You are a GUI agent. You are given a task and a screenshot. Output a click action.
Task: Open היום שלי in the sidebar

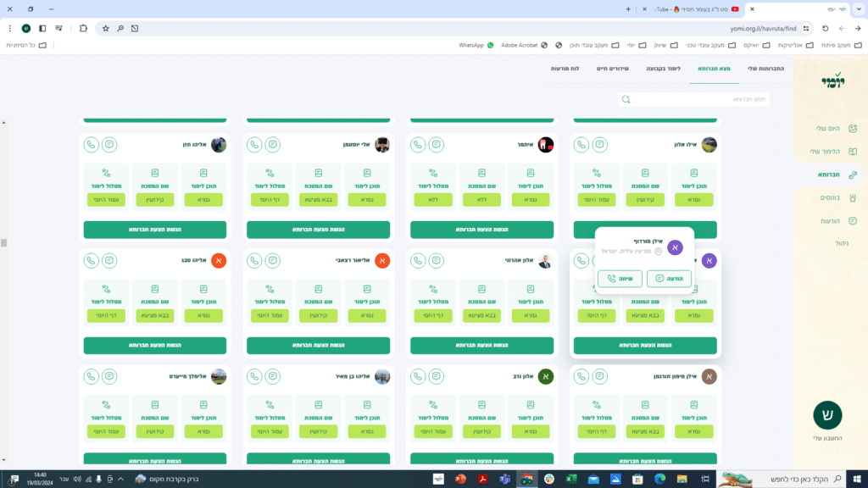pos(829,129)
